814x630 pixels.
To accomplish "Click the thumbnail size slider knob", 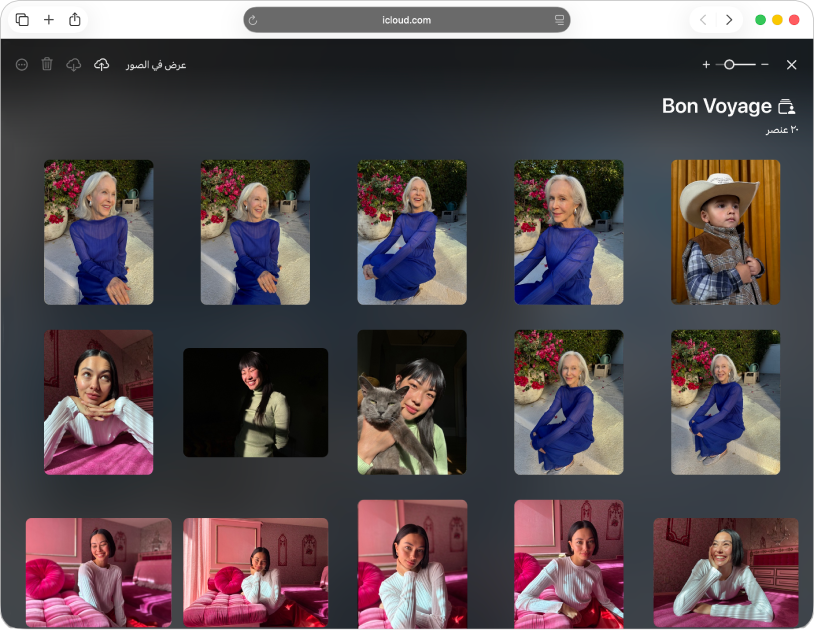I will tap(729, 64).
